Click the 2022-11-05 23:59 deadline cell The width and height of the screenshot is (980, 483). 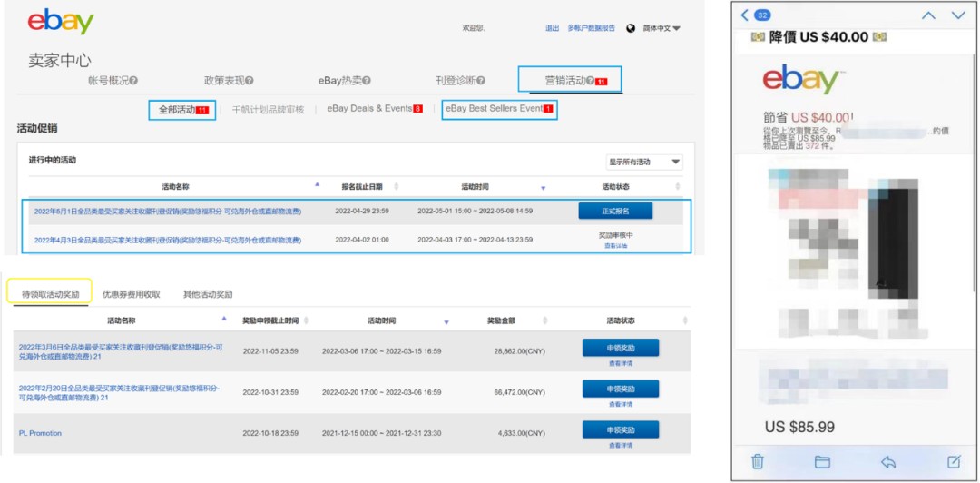pos(270,351)
